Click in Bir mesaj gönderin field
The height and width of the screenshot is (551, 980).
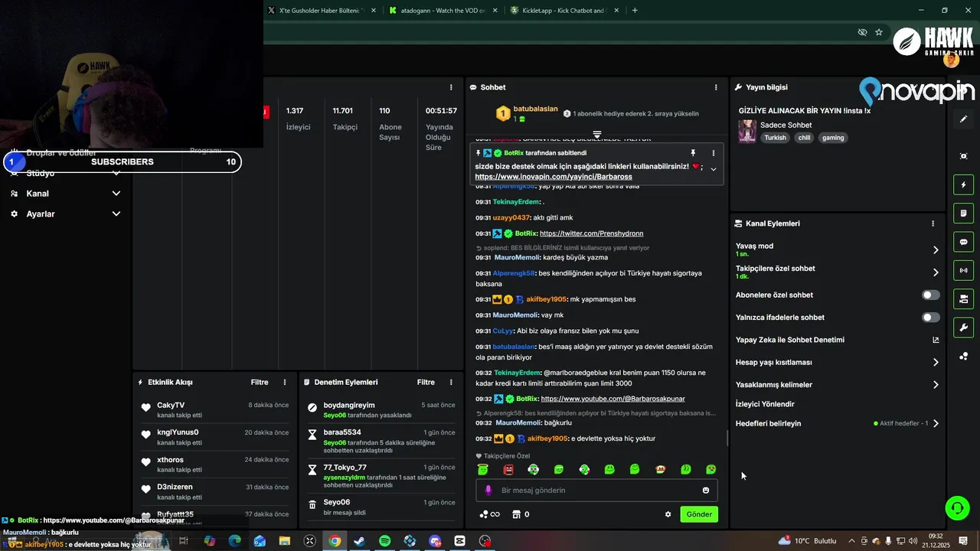pos(597,491)
